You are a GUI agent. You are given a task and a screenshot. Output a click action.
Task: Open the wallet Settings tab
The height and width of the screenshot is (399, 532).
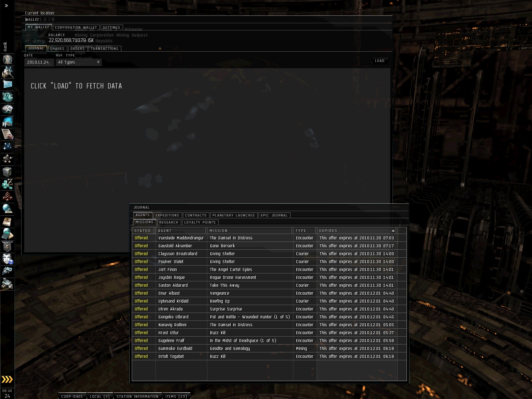pos(111,27)
